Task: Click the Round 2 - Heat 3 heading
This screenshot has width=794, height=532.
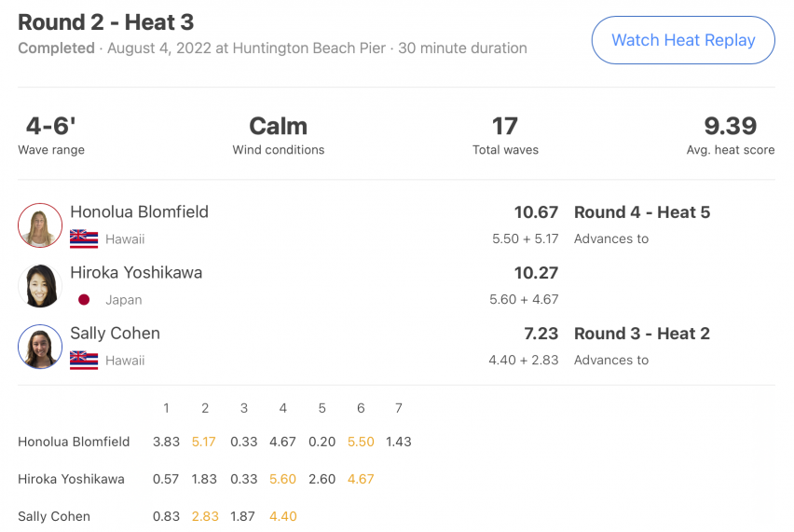Action: tap(106, 22)
